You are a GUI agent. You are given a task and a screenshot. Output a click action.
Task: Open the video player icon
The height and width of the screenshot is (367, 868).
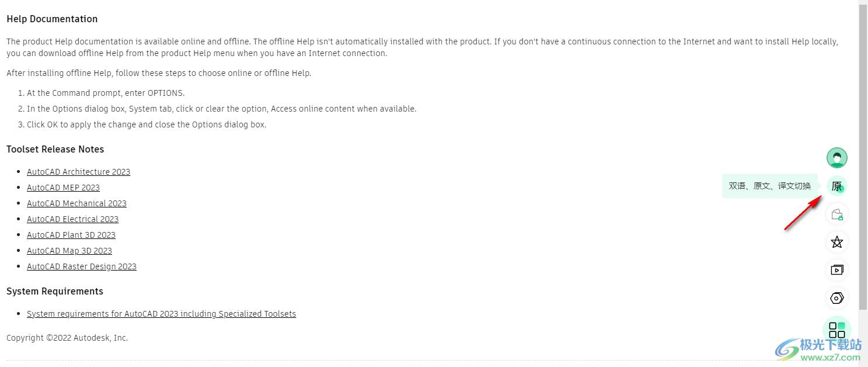coord(836,270)
